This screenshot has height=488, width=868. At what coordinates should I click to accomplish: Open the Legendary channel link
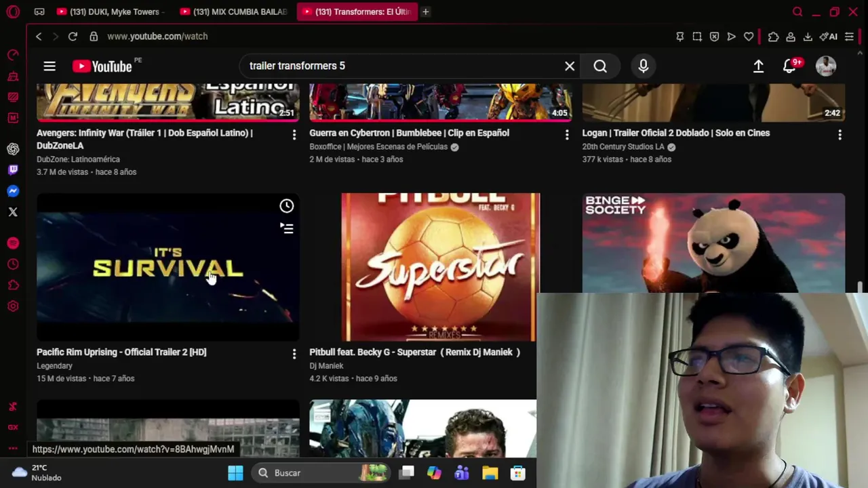(54, 366)
